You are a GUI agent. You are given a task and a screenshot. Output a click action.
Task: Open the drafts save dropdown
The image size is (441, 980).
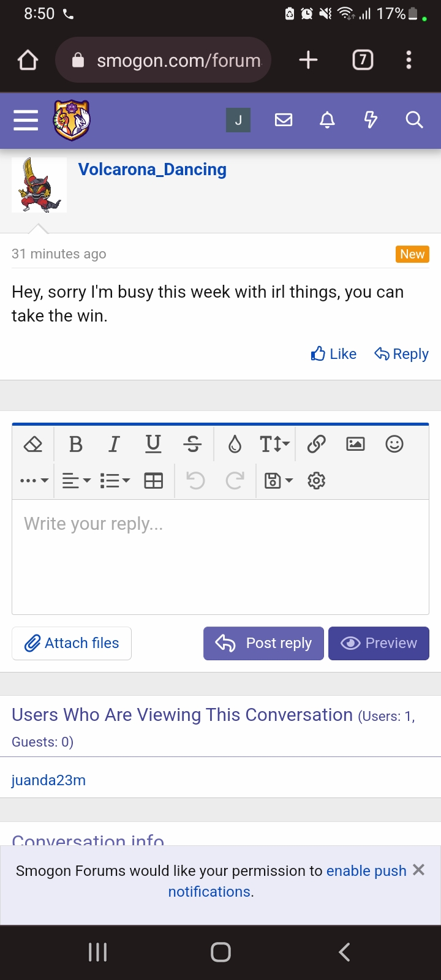[278, 481]
